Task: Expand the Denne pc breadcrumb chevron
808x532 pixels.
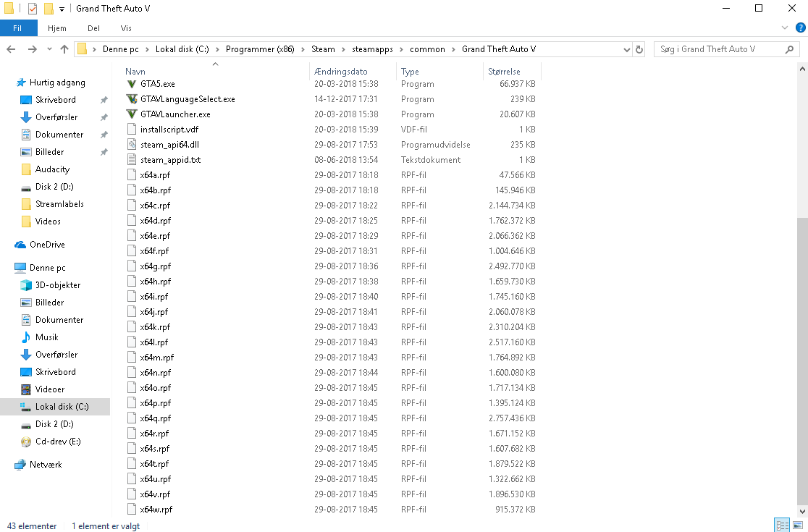Action: (147, 49)
